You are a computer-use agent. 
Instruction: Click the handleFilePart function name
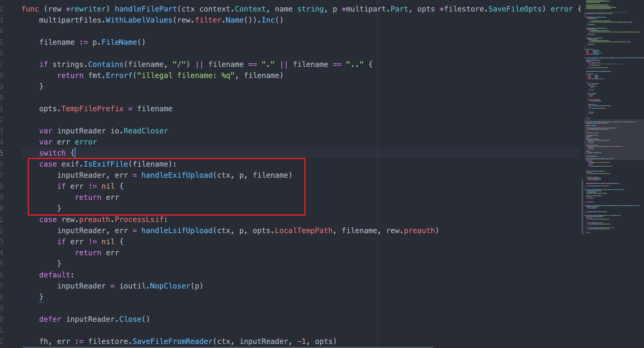(x=146, y=9)
